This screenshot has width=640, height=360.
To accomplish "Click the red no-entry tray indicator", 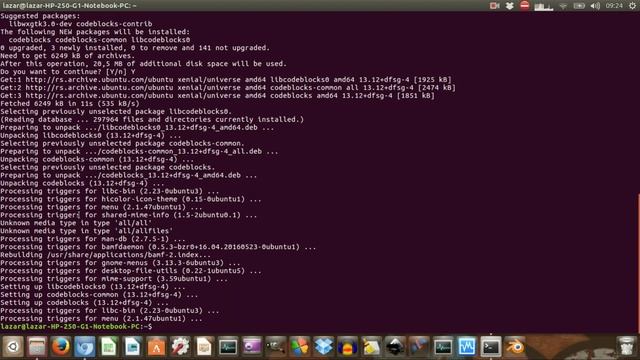I will pyautogui.click(x=524, y=5).
